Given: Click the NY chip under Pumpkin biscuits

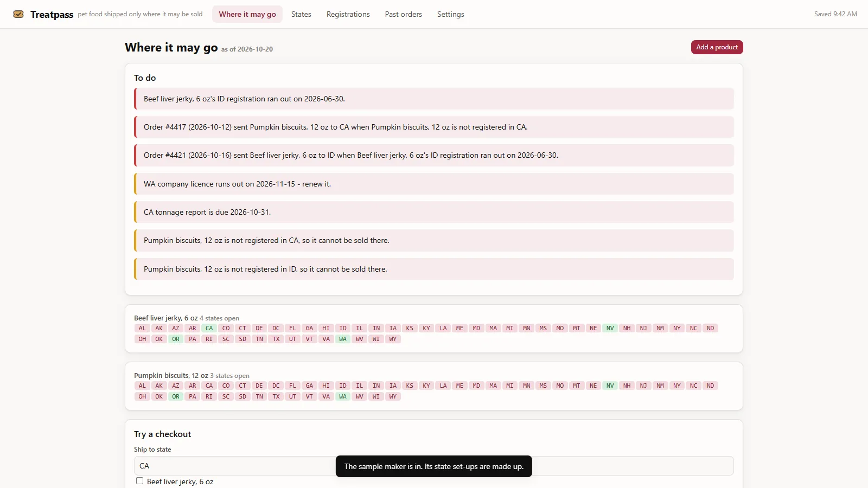Looking at the screenshot, I should (677, 386).
